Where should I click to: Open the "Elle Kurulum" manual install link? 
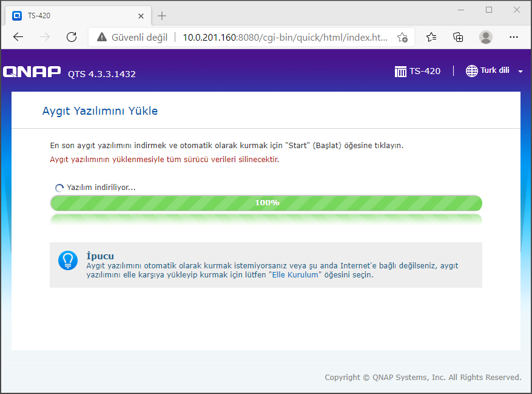click(293, 275)
